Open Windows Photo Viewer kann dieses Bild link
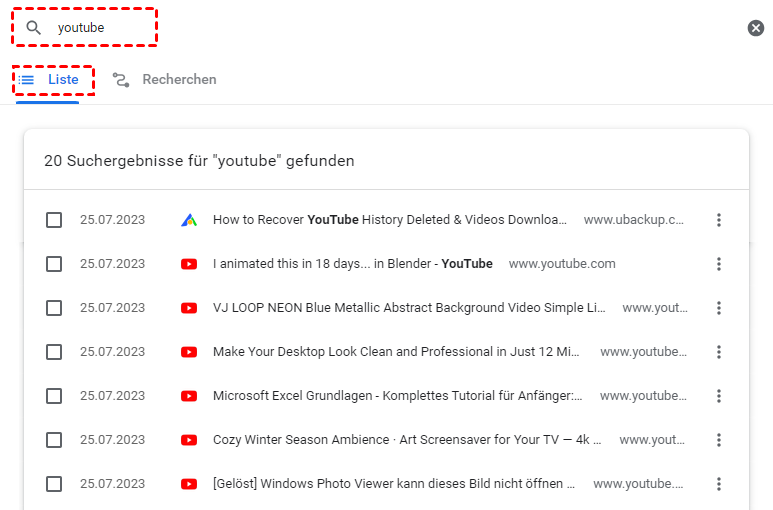This screenshot has width=773, height=510. 394,484
